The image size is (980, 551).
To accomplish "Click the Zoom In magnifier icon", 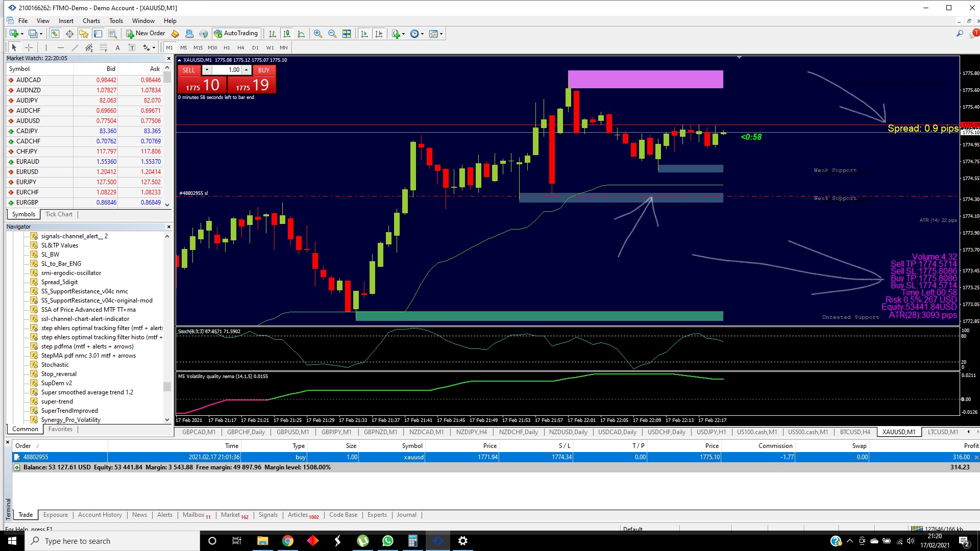I will pyautogui.click(x=318, y=34).
